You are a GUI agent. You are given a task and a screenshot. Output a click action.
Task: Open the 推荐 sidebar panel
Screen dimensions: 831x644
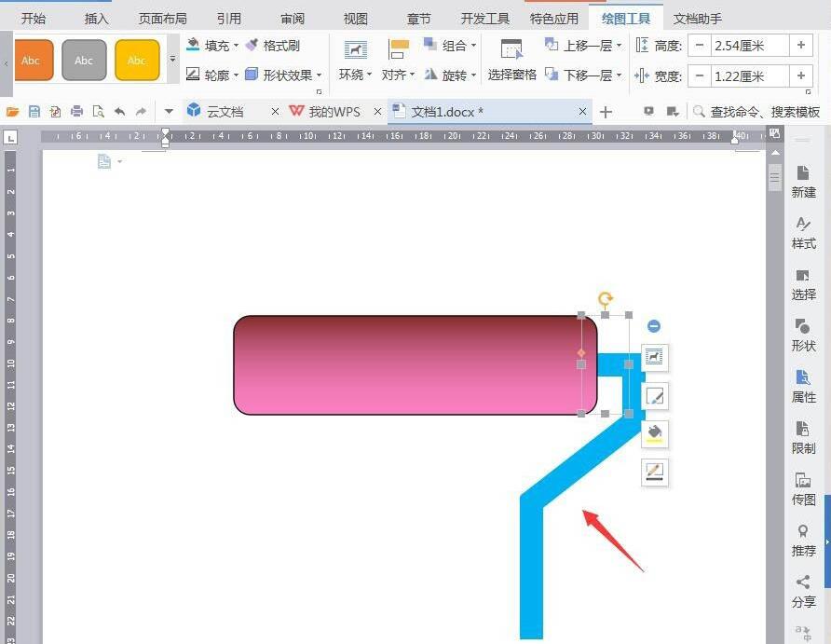(803, 541)
